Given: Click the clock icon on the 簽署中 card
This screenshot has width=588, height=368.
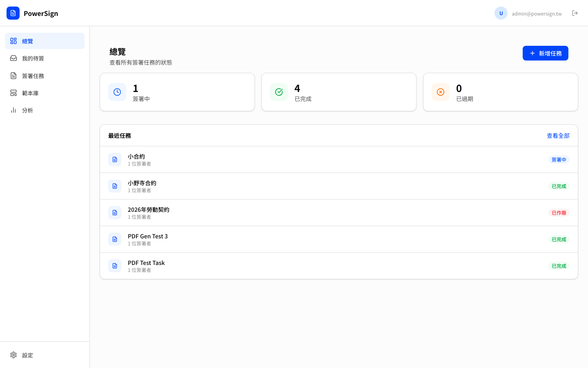Looking at the screenshot, I should point(117,92).
